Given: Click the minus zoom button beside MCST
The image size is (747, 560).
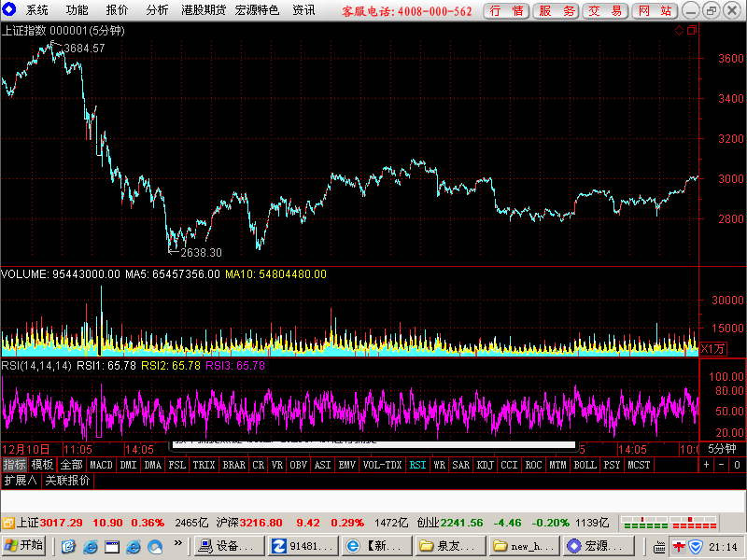Looking at the screenshot, I should (x=721, y=465).
